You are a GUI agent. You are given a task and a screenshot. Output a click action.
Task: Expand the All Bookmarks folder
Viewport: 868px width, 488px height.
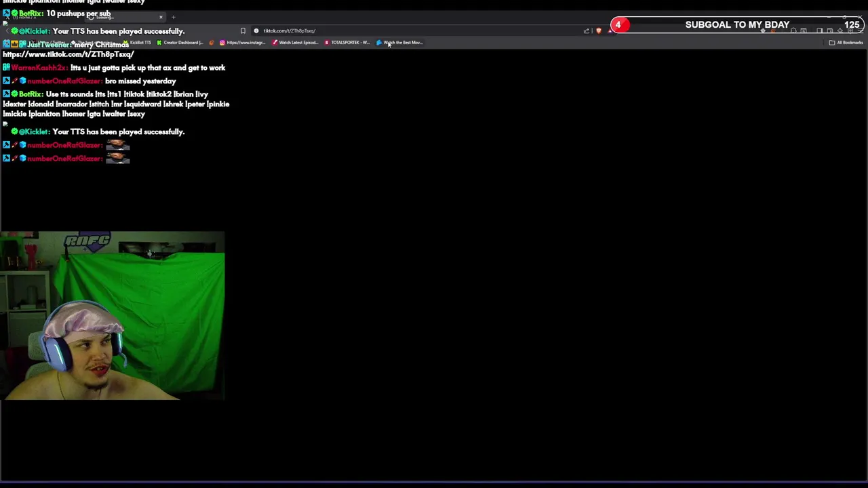[x=846, y=43]
